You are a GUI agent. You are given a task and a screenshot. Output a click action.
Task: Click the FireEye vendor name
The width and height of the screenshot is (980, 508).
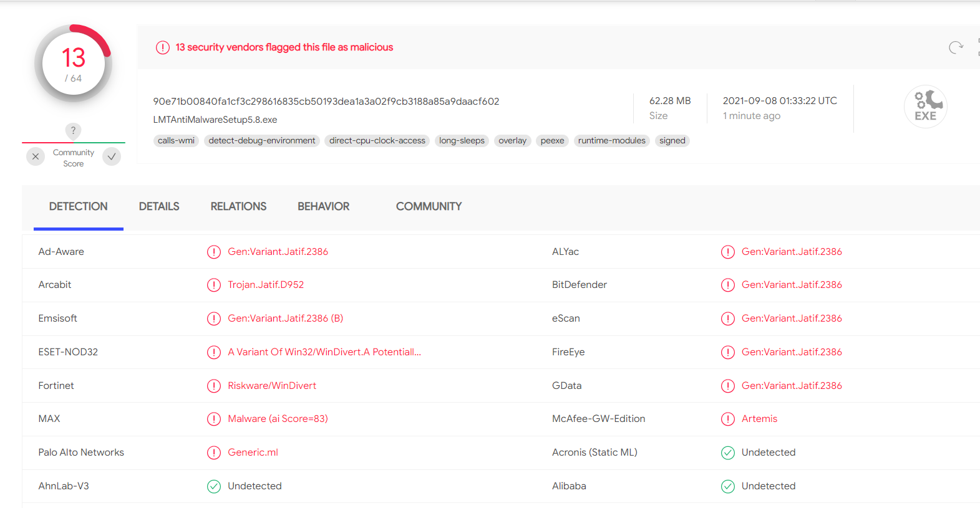pos(568,352)
